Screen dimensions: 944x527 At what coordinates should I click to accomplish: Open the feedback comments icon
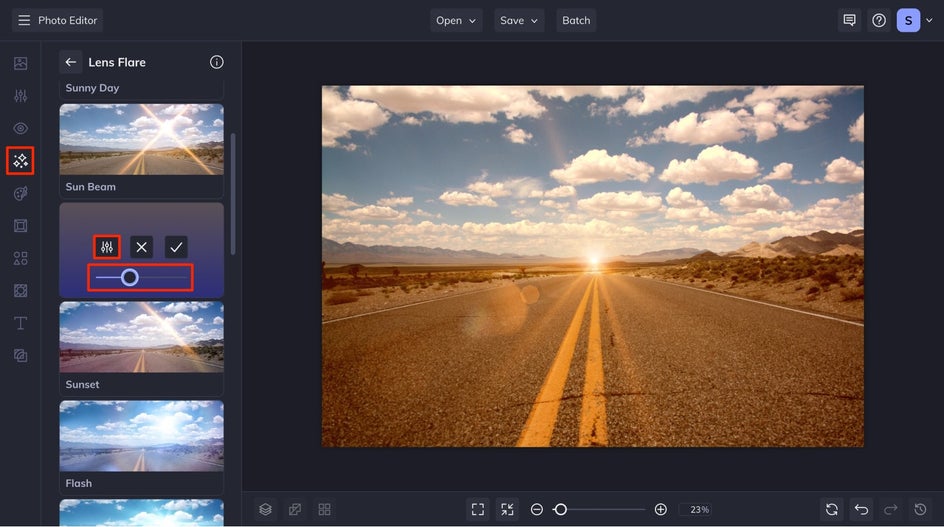click(849, 20)
